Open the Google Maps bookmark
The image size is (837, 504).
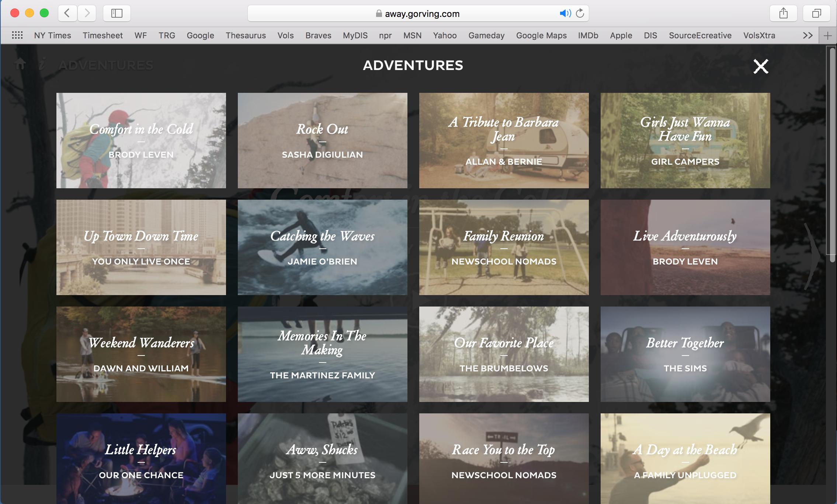(541, 35)
